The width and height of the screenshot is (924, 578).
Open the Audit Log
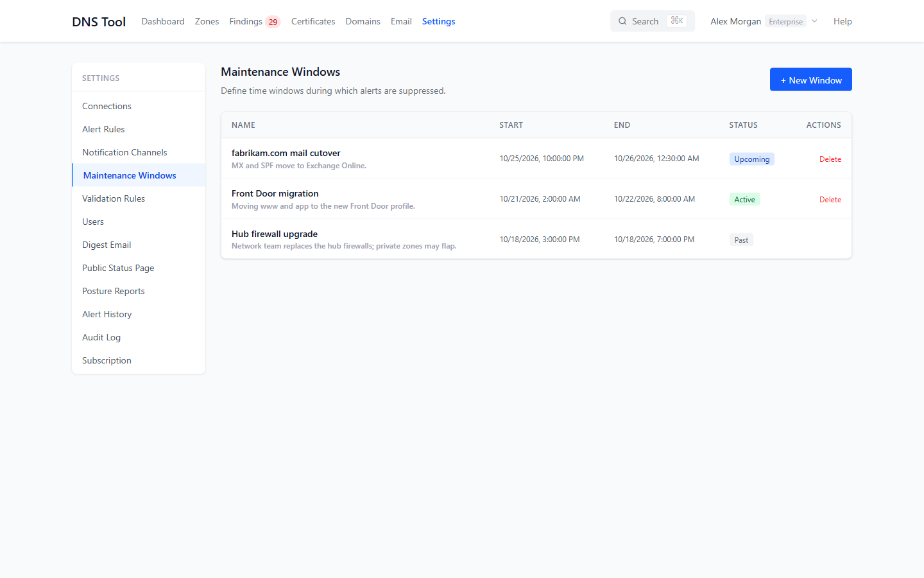click(139, 337)
